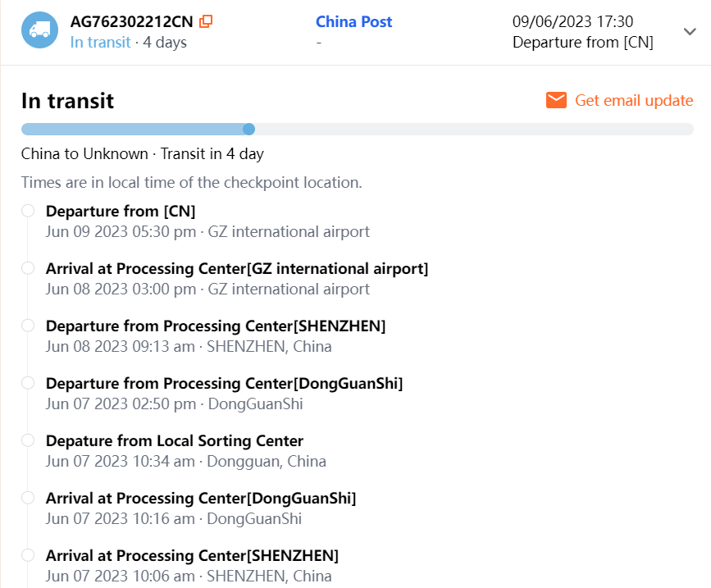Click the Departure from [CN] event title
The image size is (711, 588).
click(121, 211)
